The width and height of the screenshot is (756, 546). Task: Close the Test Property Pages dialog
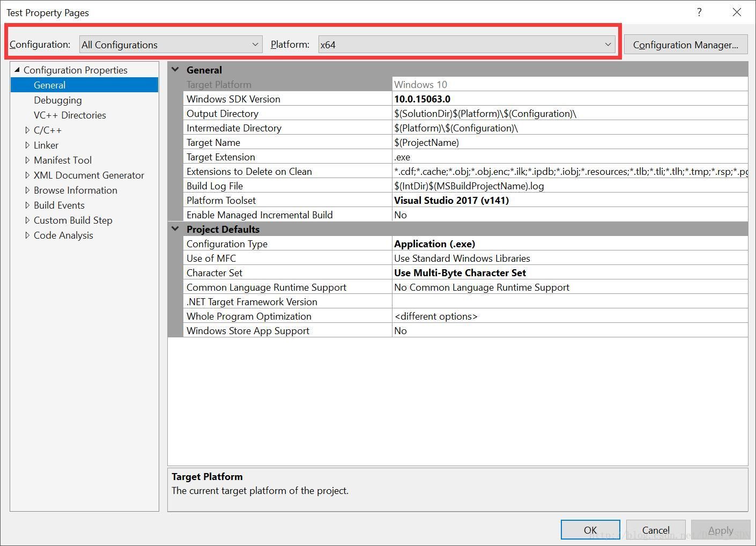point(737,12)
